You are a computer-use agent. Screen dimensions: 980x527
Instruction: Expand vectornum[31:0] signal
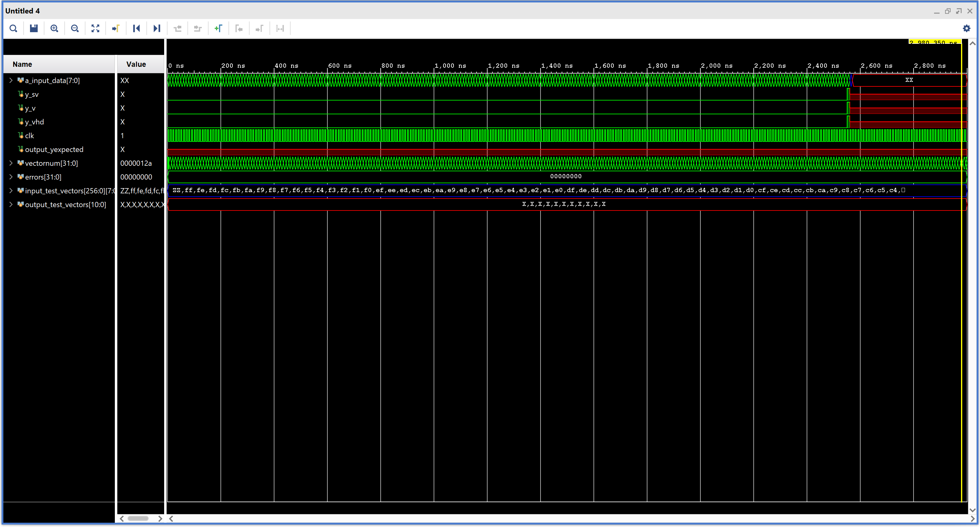(x=11, y=163)
